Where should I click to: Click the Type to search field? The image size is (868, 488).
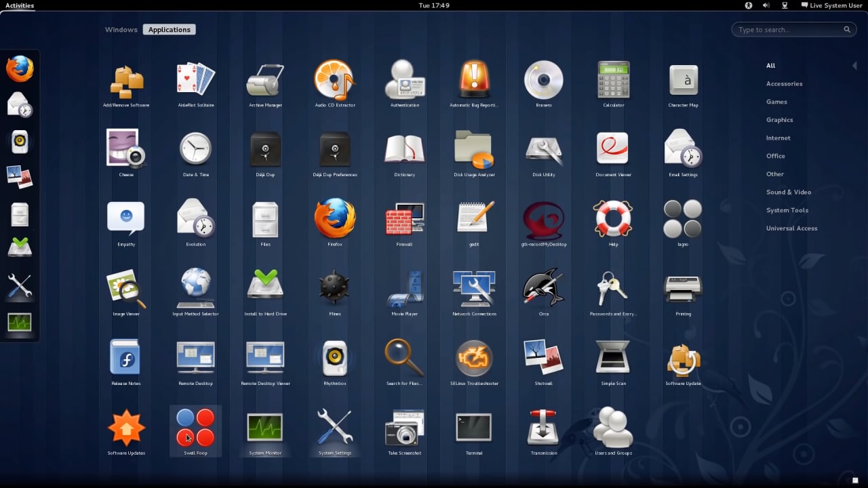794,30
